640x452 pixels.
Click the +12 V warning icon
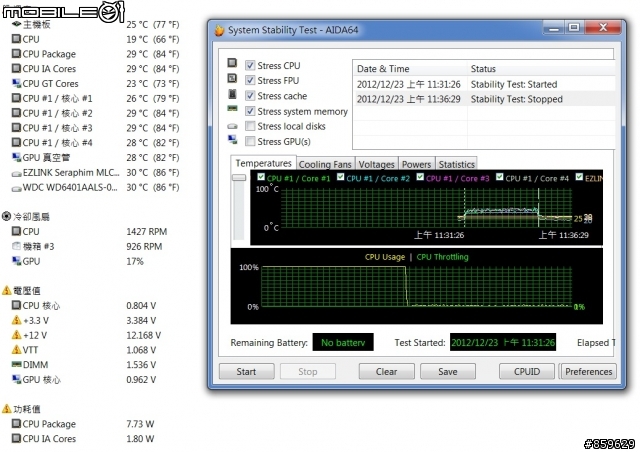[x=16, y=335]
